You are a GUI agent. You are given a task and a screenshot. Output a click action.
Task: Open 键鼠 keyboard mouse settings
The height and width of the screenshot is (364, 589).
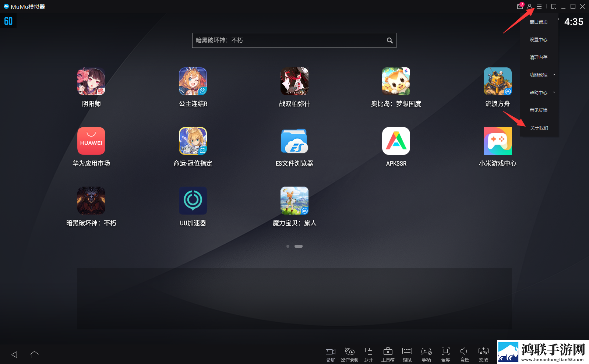coord(407,355)
